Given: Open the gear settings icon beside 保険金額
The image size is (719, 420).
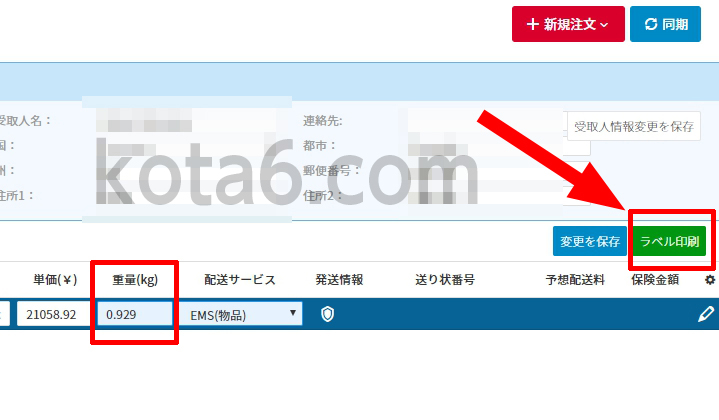Looking at the screenshot, I should coord(710,280).
